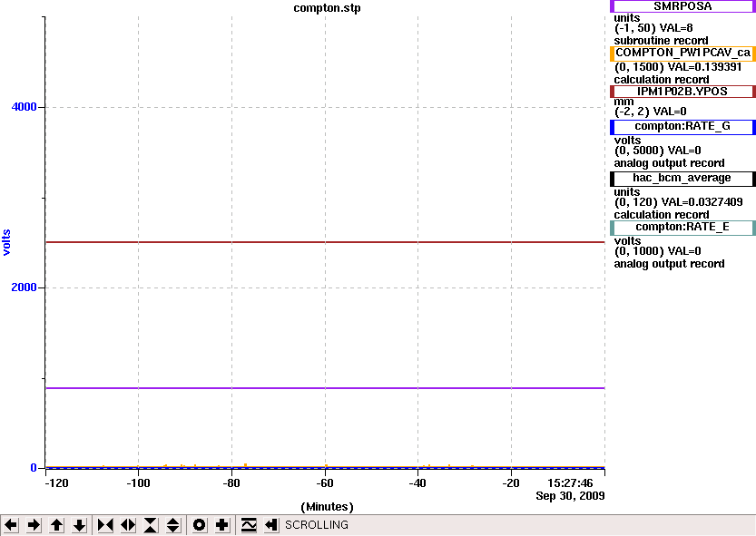Click the 4000 y-axis tick label
The image size is (756, 536).
tap(25, 107)
